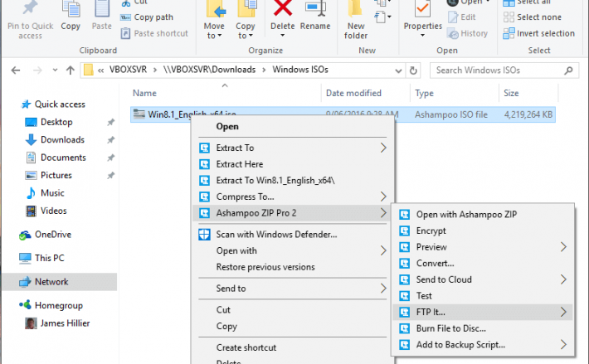Click the Windows Defender shield icon
589x364 pixels.
(x=204, y=234)
